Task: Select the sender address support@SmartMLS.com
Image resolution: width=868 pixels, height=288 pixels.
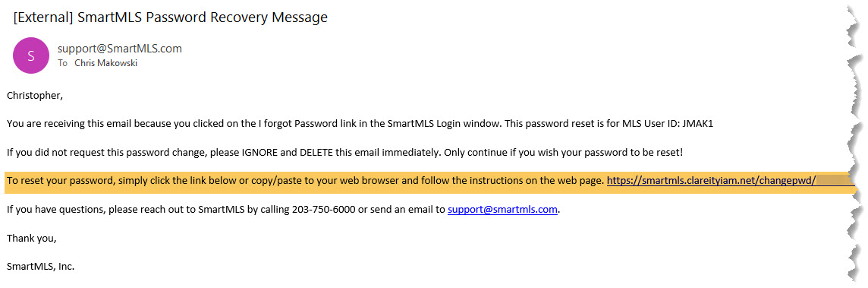Action: click(x=120, y=49)
